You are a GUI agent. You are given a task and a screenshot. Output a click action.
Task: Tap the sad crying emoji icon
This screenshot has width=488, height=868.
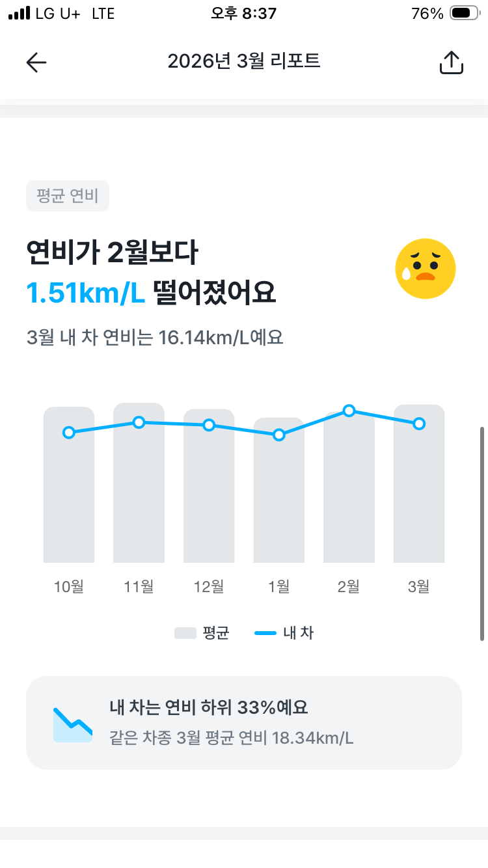point(426,269)
